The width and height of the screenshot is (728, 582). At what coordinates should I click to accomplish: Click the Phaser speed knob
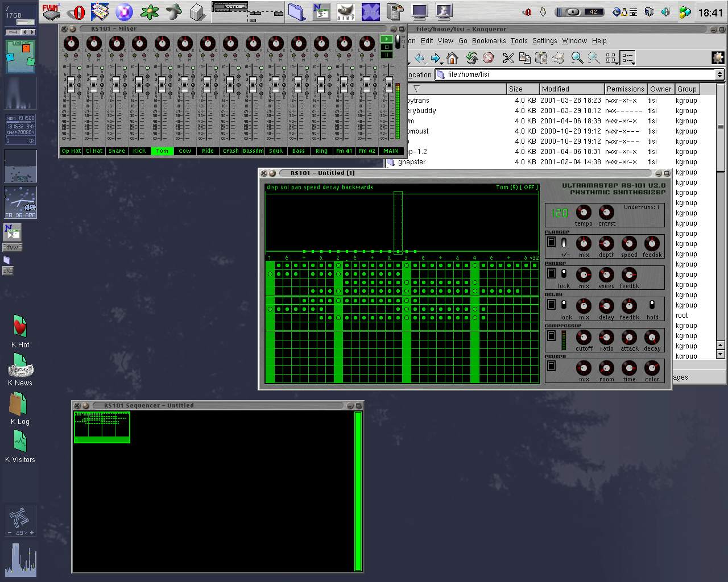point(606,275)
